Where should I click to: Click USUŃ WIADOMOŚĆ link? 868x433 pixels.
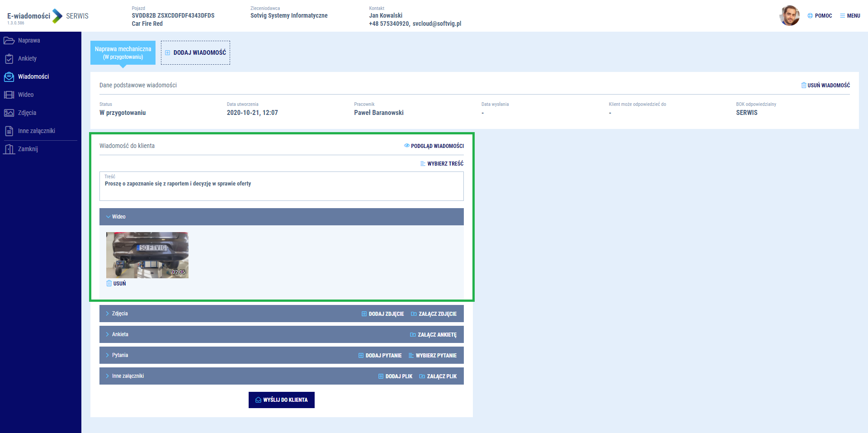click(826, 85)
